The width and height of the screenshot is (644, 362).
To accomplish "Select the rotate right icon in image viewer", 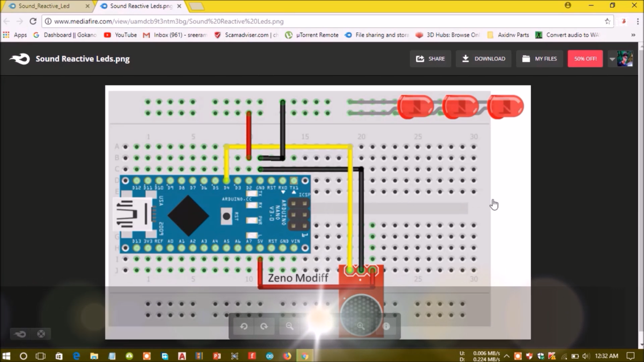I will click(264, 326).
